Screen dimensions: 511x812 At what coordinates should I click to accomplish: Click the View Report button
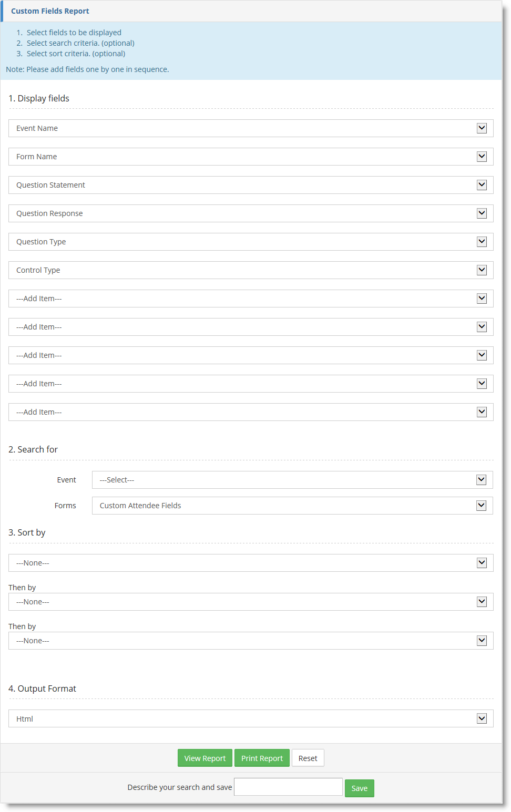[205, 758]
